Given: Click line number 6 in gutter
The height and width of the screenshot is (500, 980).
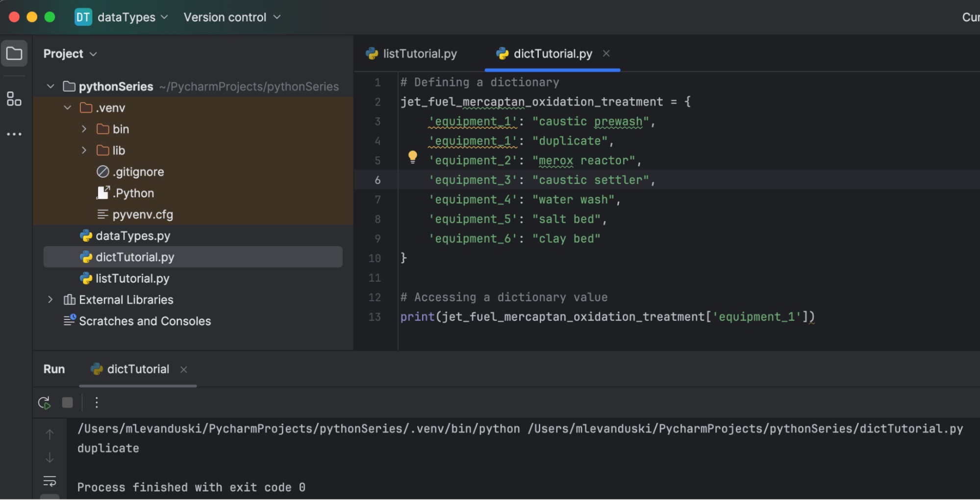Looking at the screenshot, I should (x=377, y=180).
